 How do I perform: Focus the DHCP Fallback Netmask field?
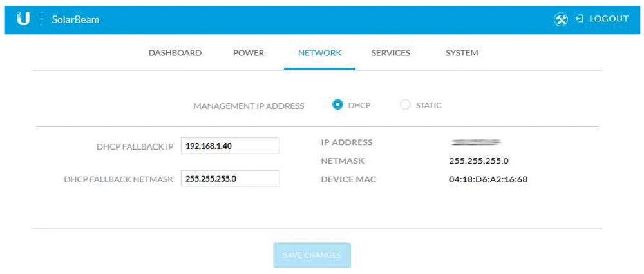point(230,179)
